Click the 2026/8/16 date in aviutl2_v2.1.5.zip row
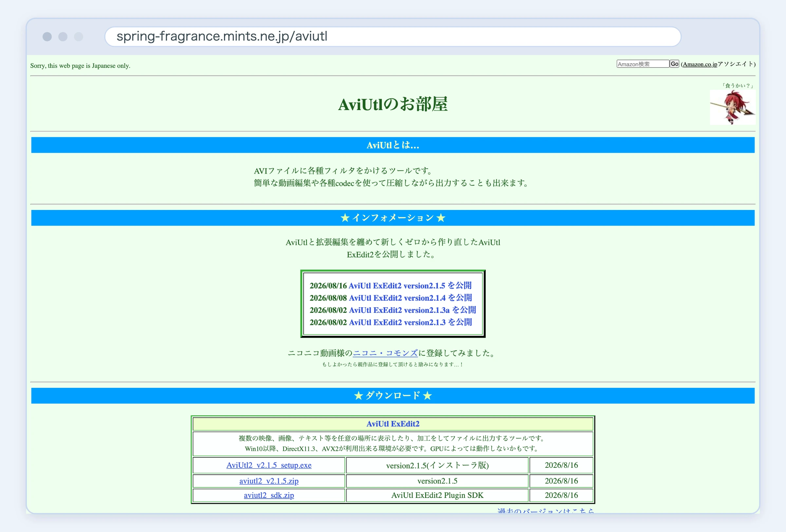The width and height of the screenshot is (786, 532). [561, 481]
